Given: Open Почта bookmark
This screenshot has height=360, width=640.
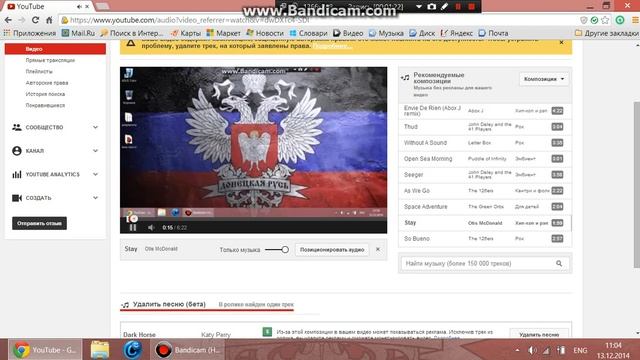Looking at the screenshot, I should (493, 33).
